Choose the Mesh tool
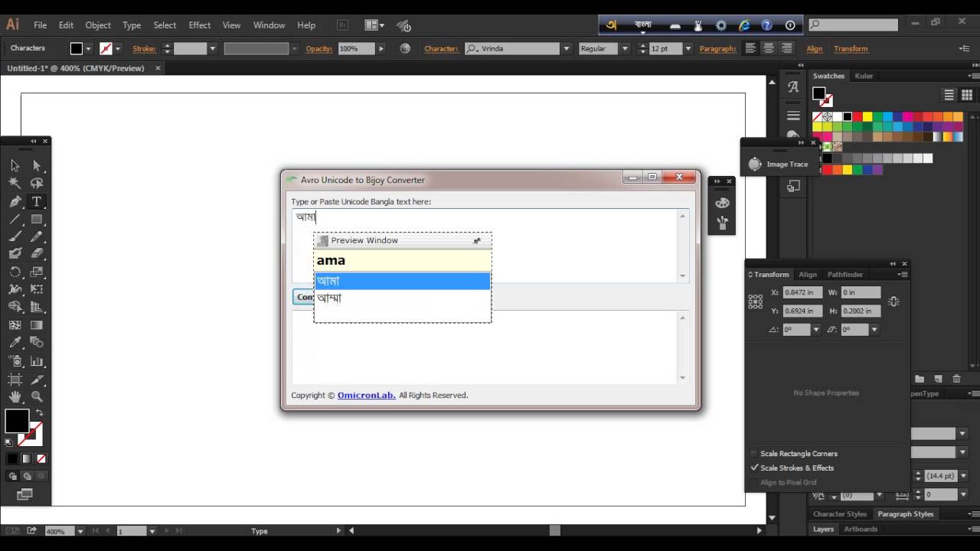980x551 pixels. (15, 325)
